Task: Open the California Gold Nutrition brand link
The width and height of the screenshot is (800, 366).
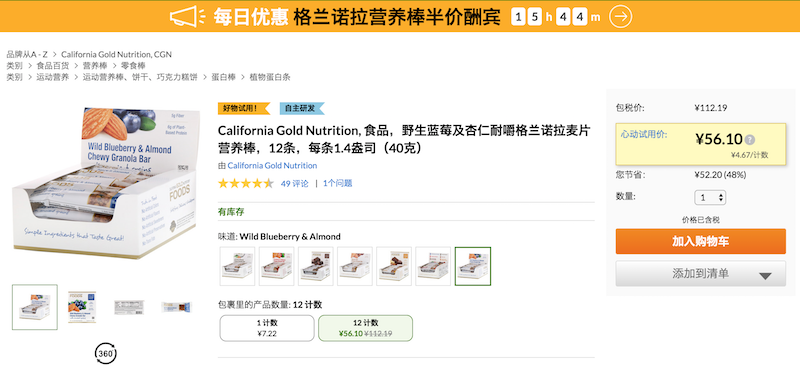Action: [x=272, y=165]
